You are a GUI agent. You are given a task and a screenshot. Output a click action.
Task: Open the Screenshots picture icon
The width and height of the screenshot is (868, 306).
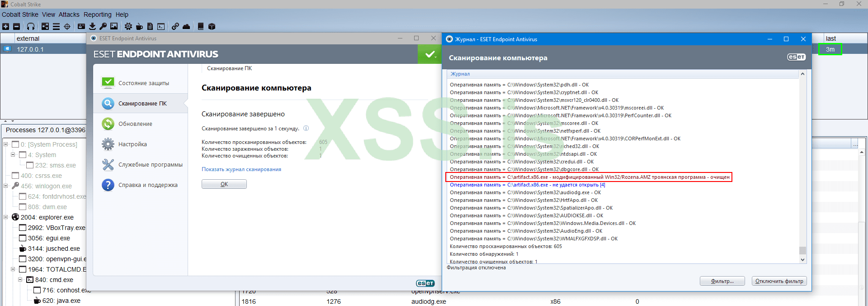(114, 26)
